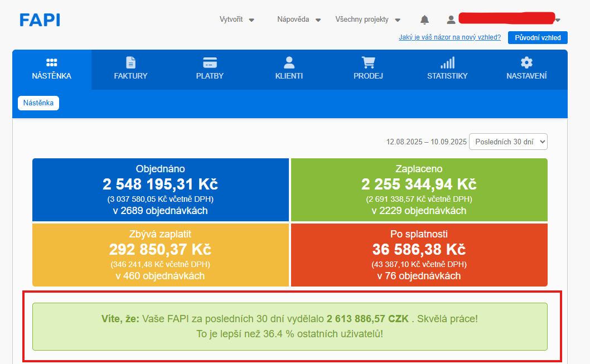Screen dimensions: 590x364
Task: Click the Nastavení gear icon
Action: pos(526,62)
